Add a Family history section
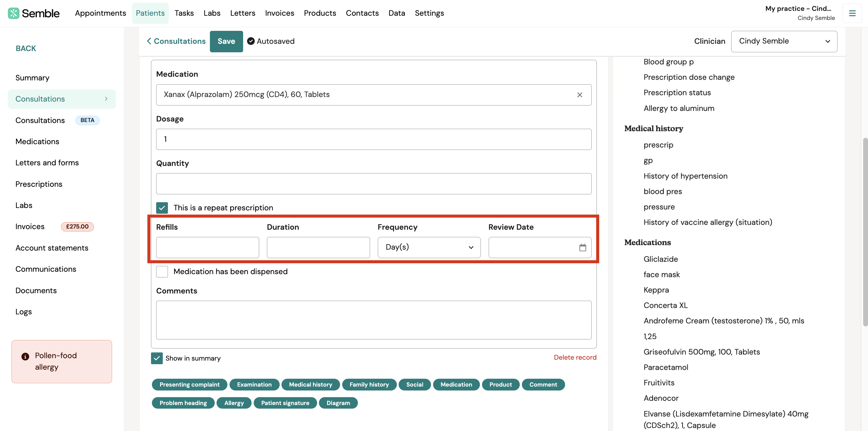The image size is (868, 431). pos(369,384)
